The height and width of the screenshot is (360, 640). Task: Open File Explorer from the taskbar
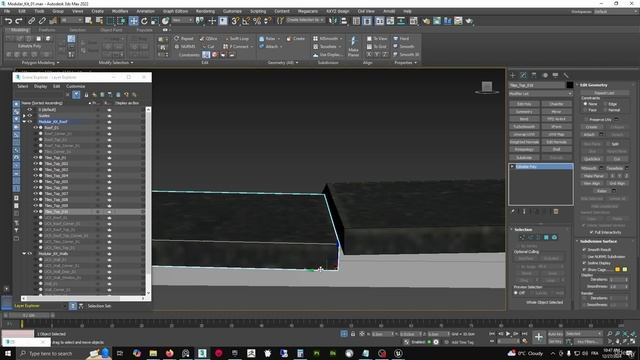point(153,353)
